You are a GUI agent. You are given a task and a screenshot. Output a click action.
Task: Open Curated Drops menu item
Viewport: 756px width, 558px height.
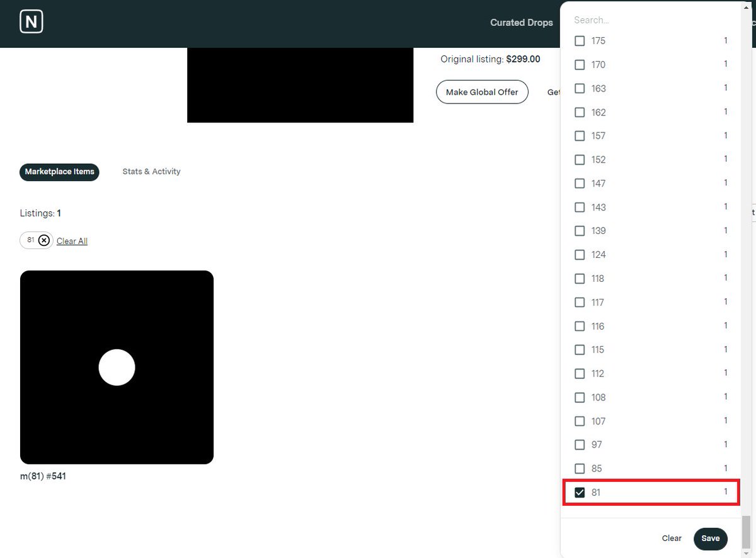pos(522,23)
